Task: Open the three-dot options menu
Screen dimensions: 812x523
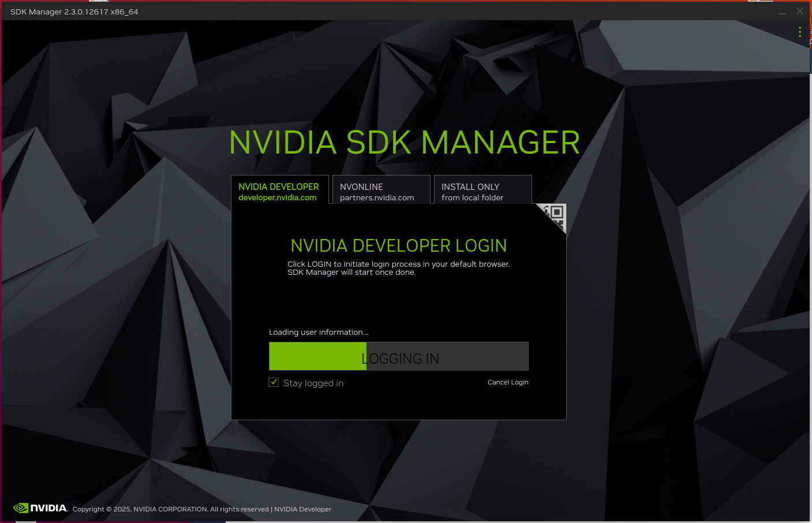Action: tap(799, 32)
